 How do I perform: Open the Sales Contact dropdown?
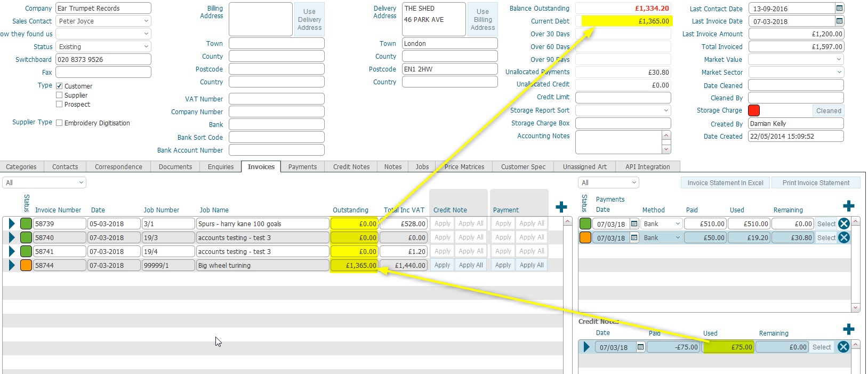pyautogui.click(x=146, y=21)
